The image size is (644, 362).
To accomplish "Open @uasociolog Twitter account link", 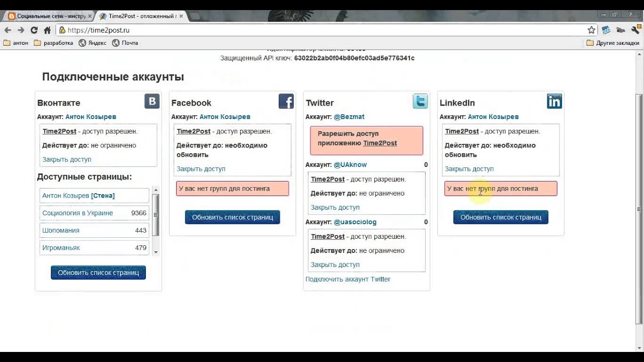I will point(355,222).
